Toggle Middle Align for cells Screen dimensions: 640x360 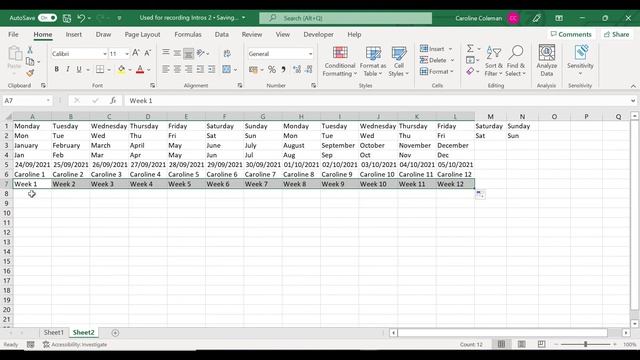(x=177, y=53)
